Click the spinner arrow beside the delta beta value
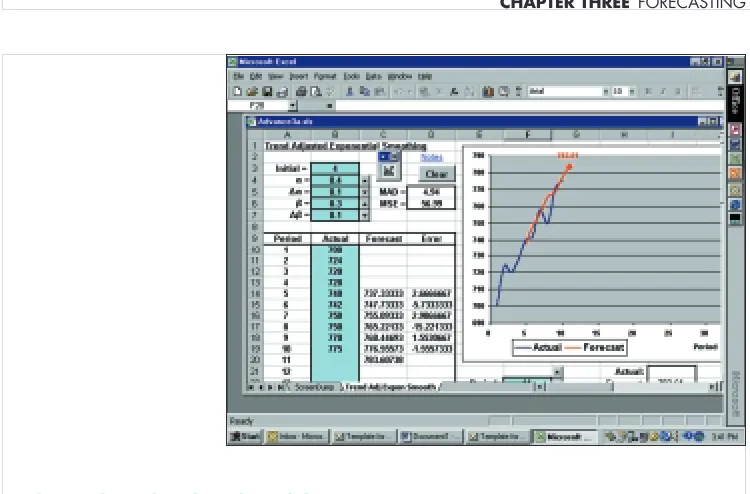 click(x=364, y=215)
